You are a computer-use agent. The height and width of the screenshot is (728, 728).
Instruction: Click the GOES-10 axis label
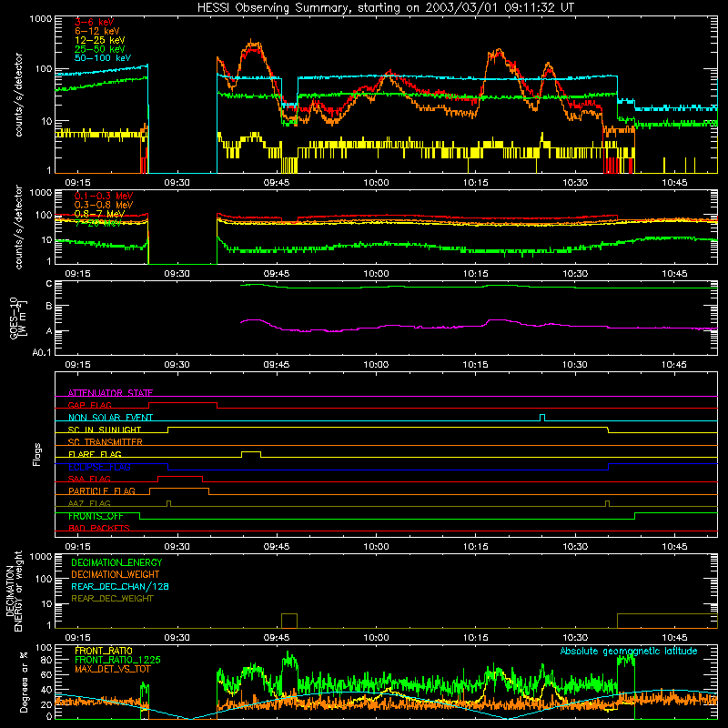tap(17, 318)
